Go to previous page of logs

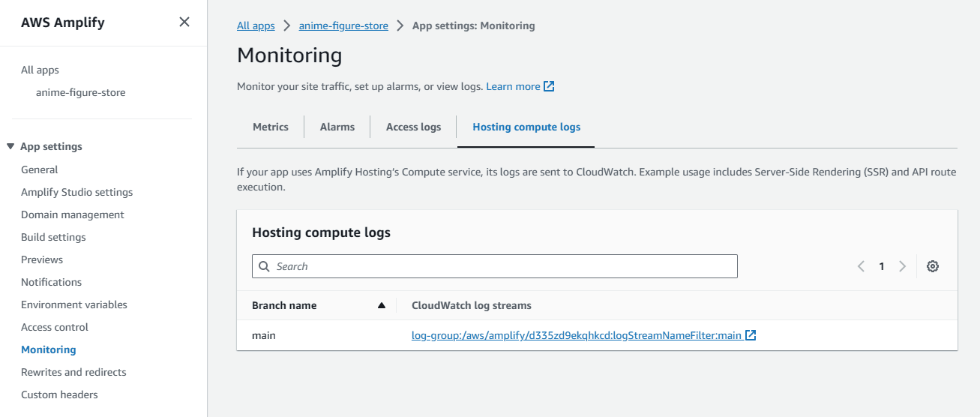[861, 266]
